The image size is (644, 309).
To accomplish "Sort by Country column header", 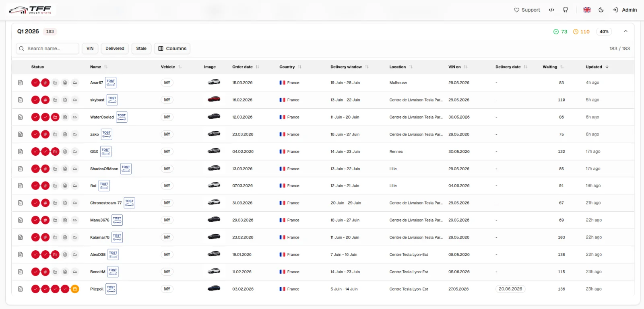I will [x=290, y=67].
